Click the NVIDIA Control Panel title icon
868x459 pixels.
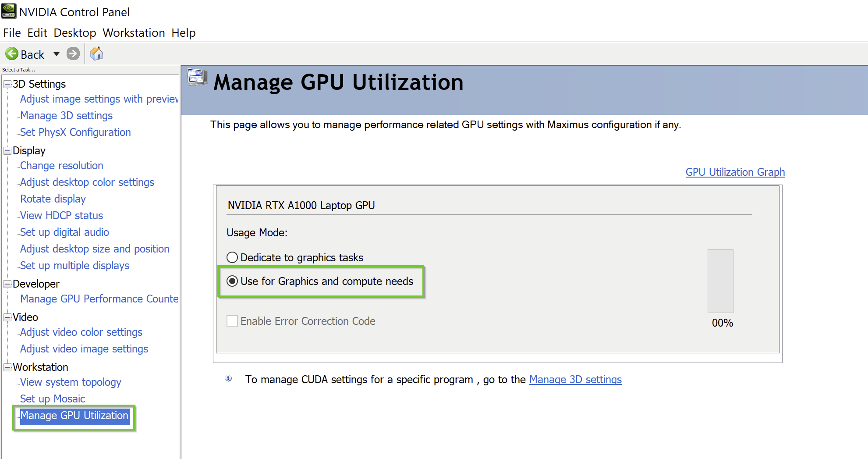[x=9, y=11]
